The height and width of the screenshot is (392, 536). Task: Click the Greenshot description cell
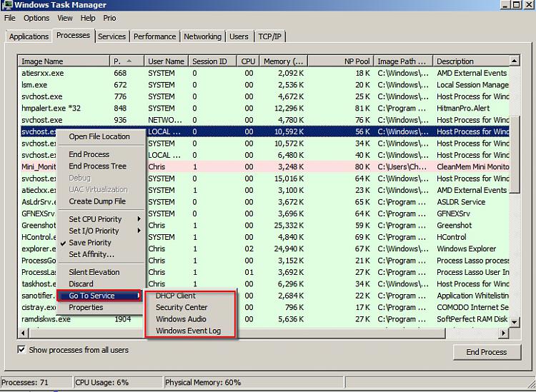455,226
